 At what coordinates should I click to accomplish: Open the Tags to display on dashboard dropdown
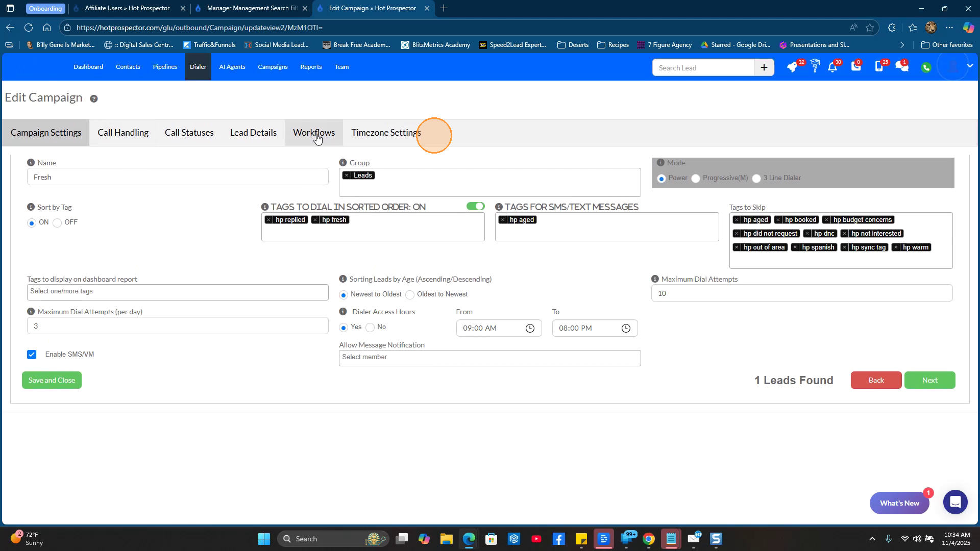click(178, 292)
